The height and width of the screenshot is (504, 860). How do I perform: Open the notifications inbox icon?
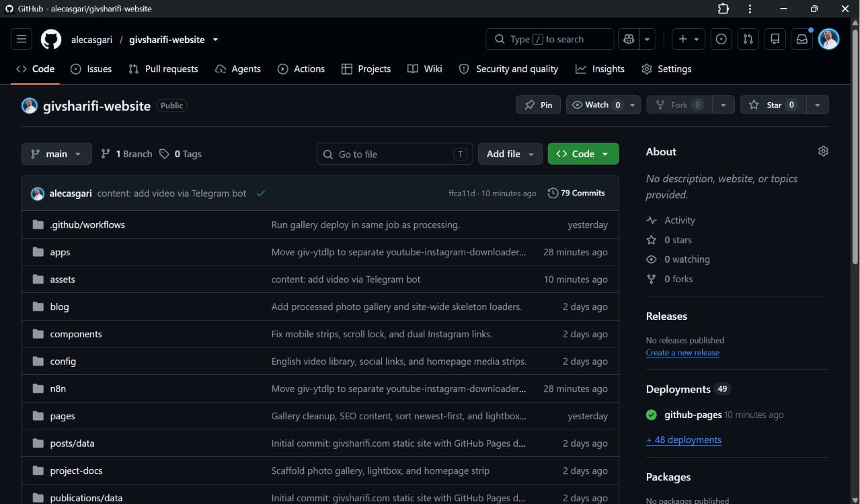click(x=802, y=40)
